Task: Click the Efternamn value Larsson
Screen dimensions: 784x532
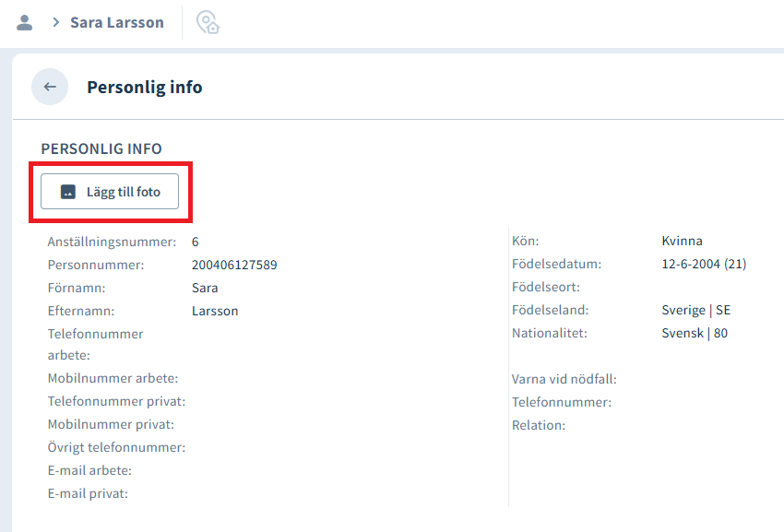Action: pyautogui.click(x=215, y=311)
